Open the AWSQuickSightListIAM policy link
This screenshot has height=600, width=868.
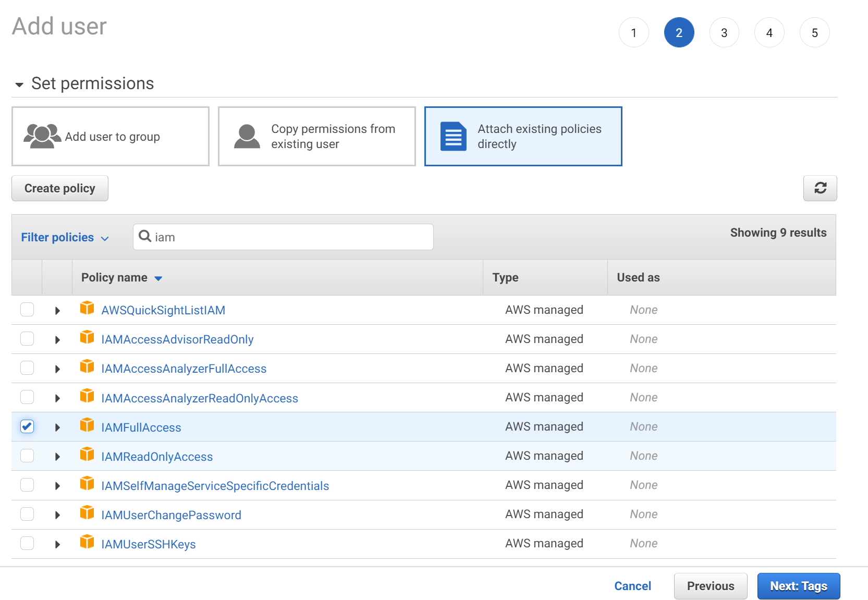[x=163, y=310]
